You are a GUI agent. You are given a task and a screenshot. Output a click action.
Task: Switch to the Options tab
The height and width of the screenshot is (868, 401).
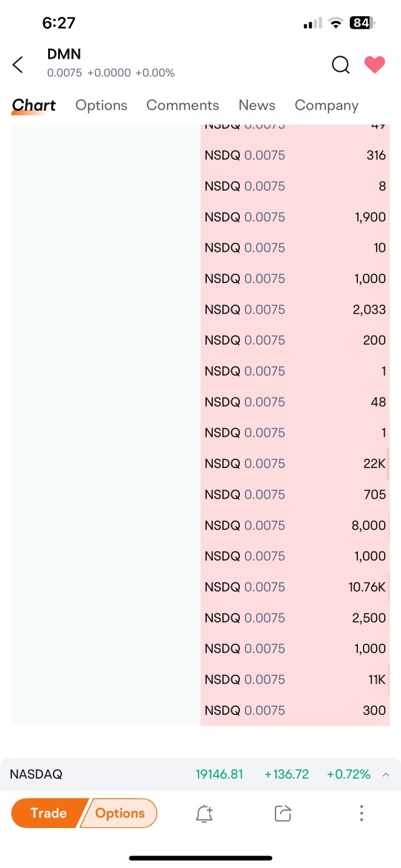[x=101, y=105]
